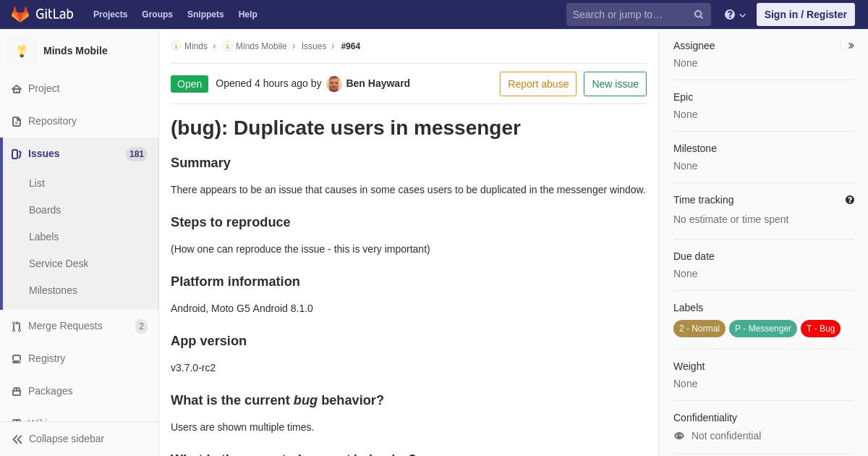Click the Not confidential text

[726, 436]
